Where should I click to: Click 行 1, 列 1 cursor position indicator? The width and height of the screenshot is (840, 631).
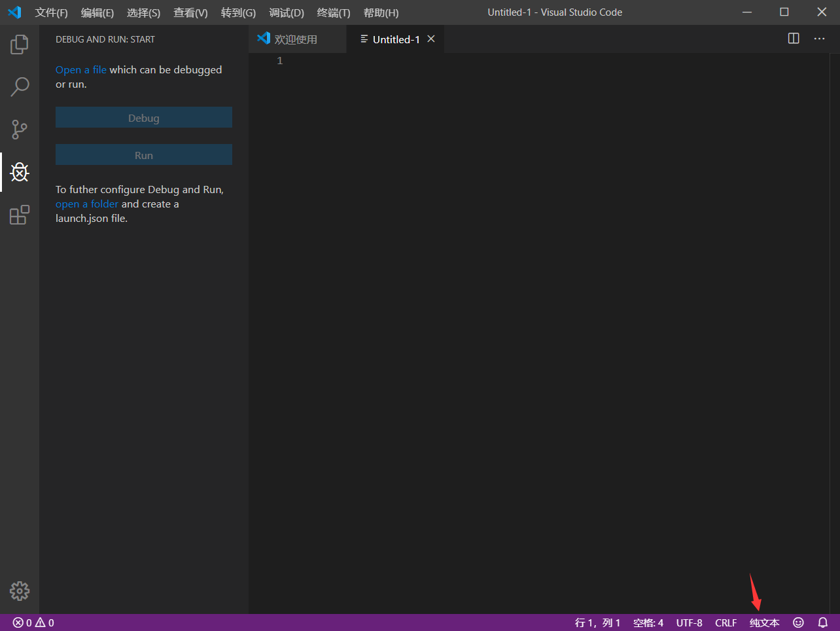tap(597, 622)
